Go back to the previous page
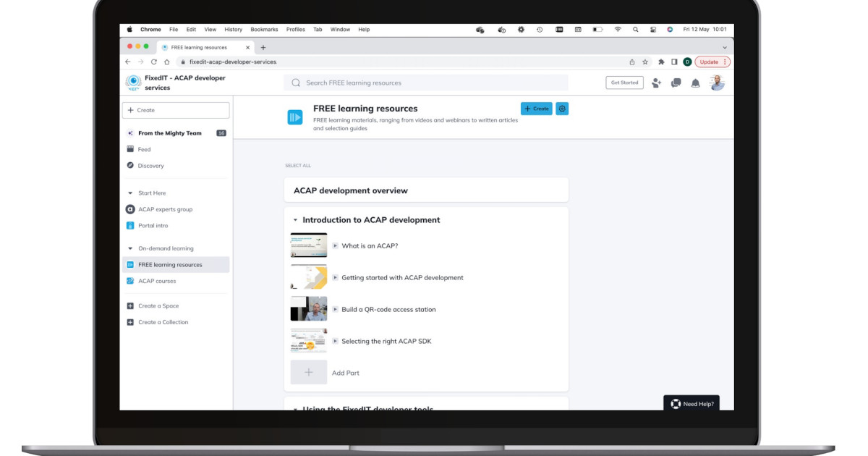The height and width of the screenshot is (456, 868). 128,62
